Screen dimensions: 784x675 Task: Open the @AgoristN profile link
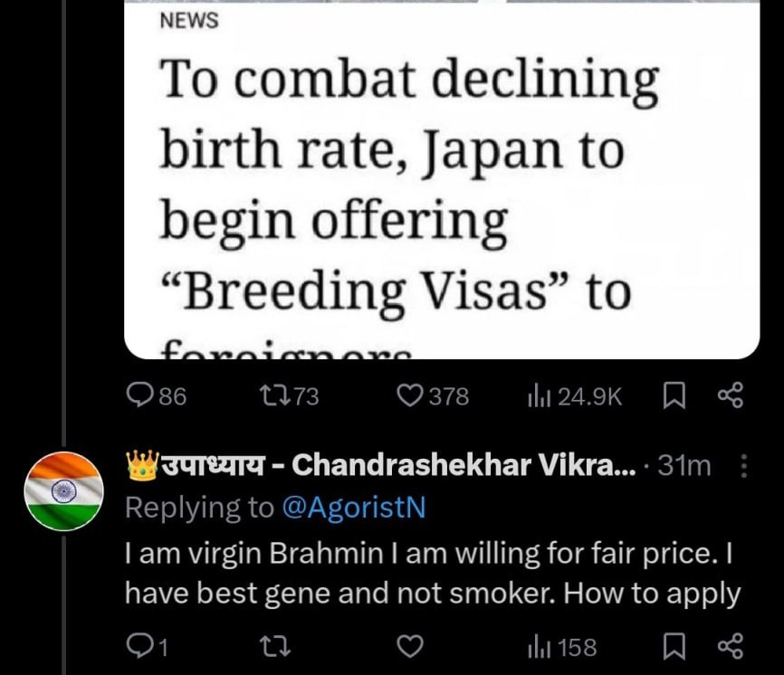(x=353, y=509)
